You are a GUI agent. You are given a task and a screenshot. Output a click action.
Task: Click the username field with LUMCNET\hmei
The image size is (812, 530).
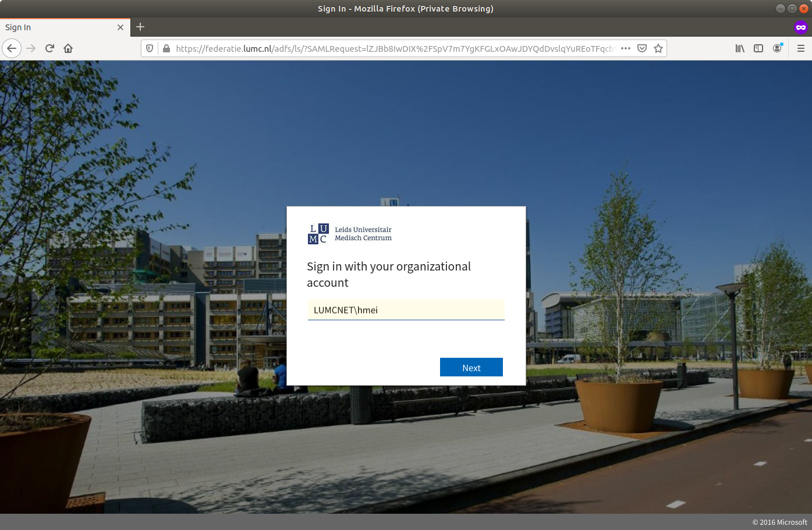406,310
